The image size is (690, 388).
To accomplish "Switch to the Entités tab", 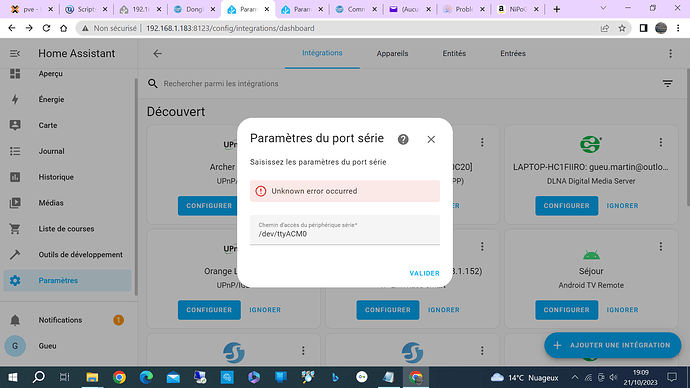I will pos(454,54).
